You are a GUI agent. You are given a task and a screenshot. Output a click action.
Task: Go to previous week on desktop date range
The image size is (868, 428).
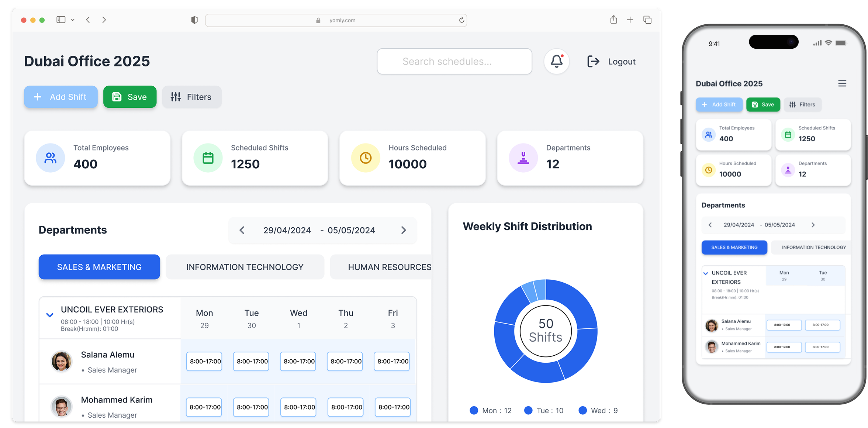pos(242,230)
